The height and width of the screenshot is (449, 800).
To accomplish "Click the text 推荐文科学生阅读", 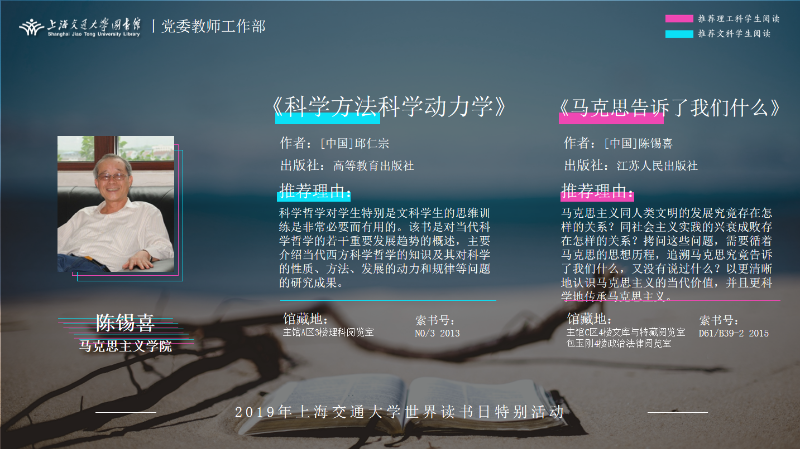I will (734, 34).
